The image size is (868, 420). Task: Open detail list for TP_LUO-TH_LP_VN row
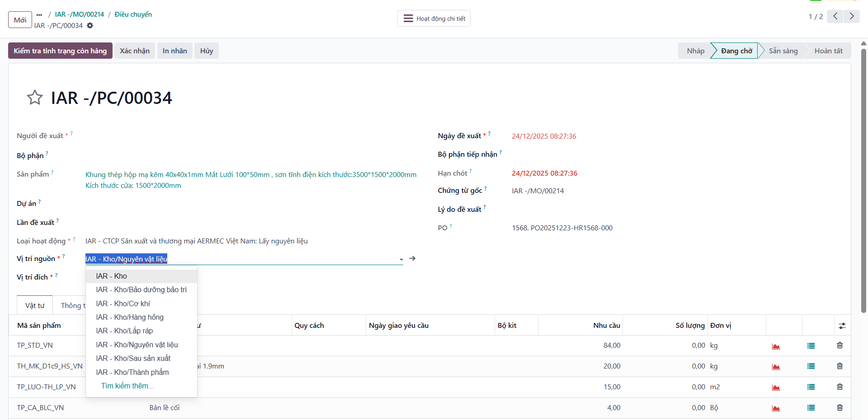811,387
